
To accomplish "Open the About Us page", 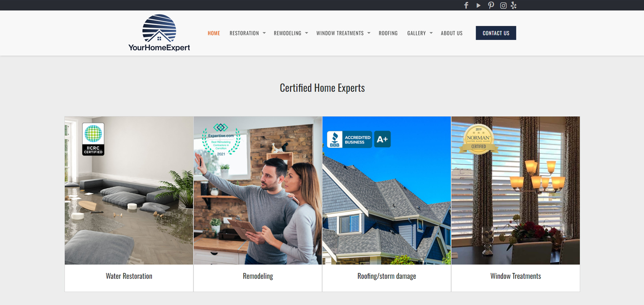I will pyautogui.click(x=451, y=33).
